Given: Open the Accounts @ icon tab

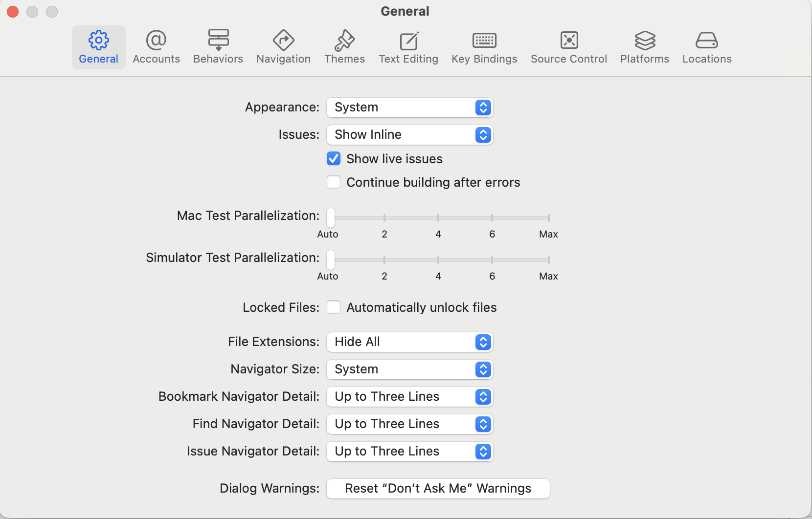Looking at the screenshot, I should 156,47.
